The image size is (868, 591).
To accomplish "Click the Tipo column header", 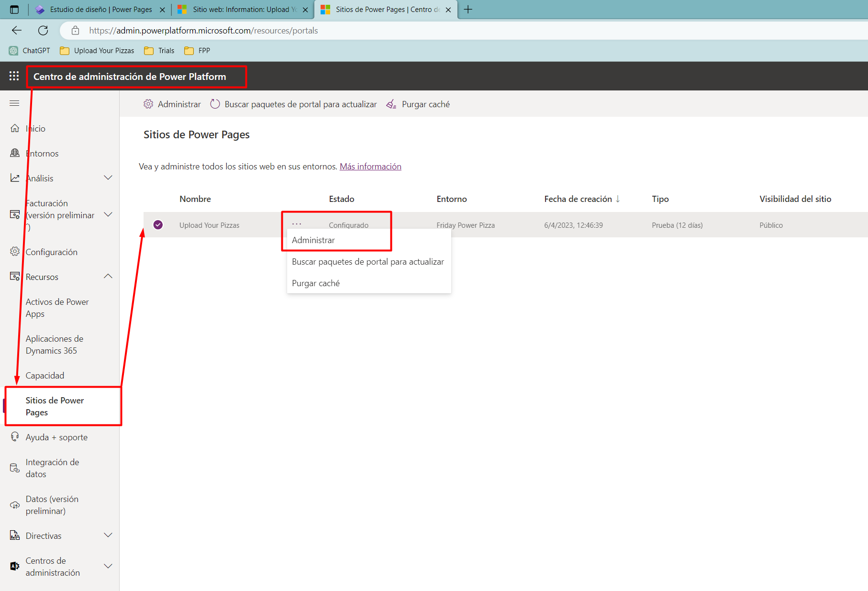I will coord(660,199).
